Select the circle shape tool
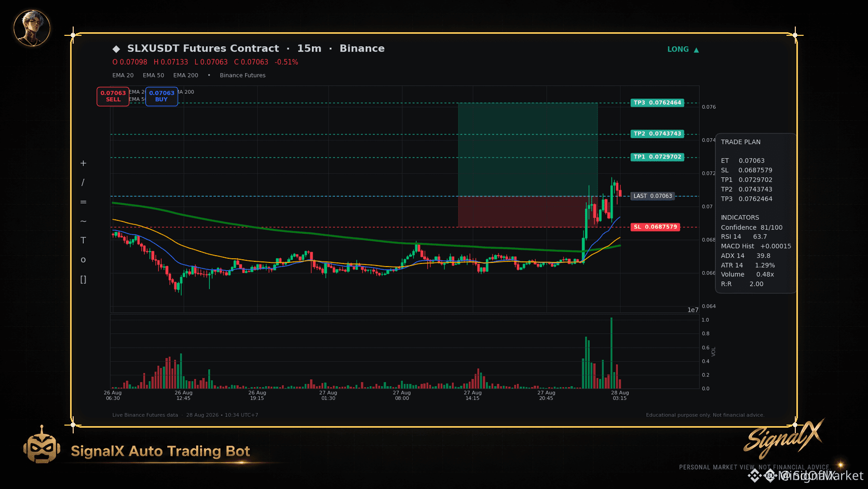 [x=83, y=260]
